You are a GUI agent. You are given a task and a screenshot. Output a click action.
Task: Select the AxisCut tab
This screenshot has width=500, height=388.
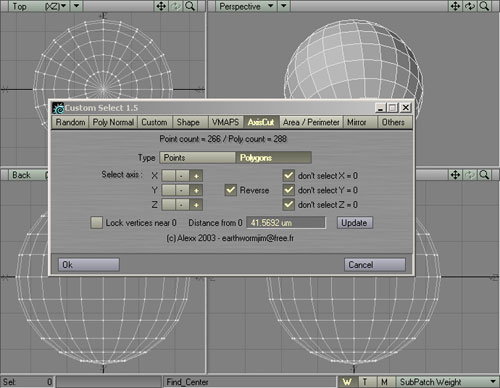(x=261, y=122)
